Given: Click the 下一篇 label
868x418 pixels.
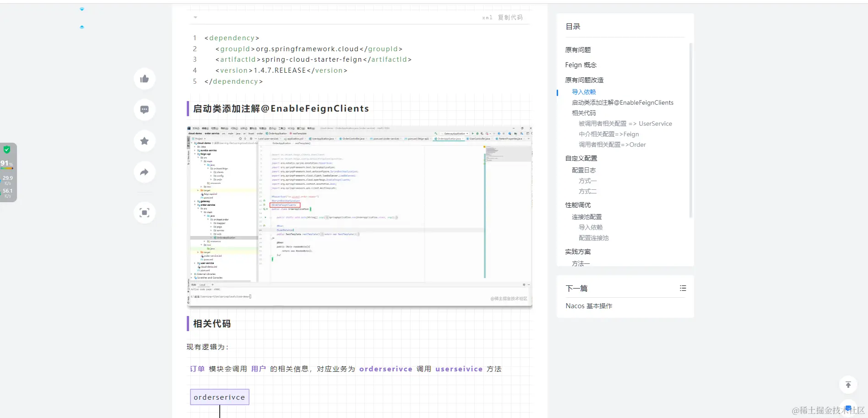Looking at the screenshot, I should (x=576, y=288).
